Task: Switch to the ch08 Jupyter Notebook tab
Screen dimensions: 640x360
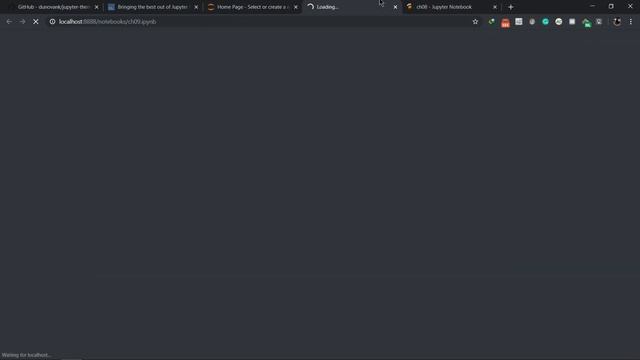Action: tap(450, 7)
